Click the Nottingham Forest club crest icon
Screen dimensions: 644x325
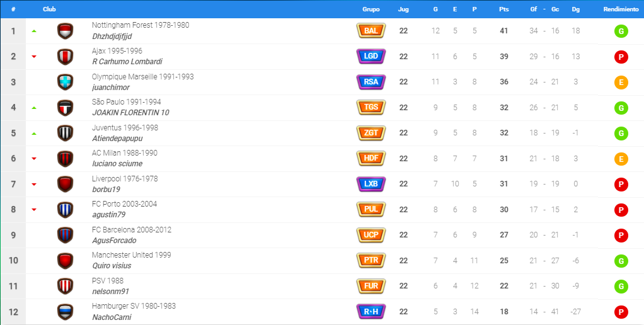tap(65, 31)
